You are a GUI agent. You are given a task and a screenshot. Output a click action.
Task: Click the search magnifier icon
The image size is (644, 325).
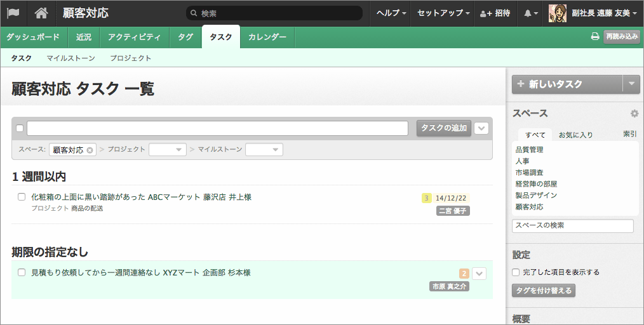click(x=194, y=13)
